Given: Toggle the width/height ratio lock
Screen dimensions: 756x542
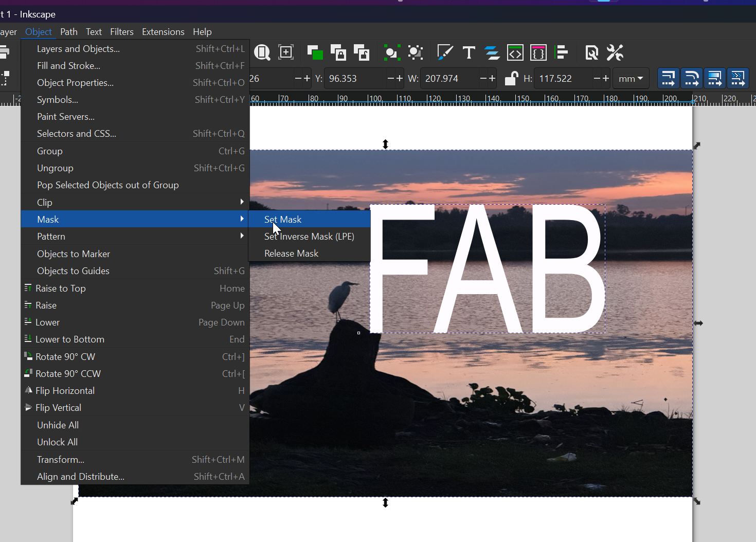Looking at the screenshot, I should [x=511, y=79].
